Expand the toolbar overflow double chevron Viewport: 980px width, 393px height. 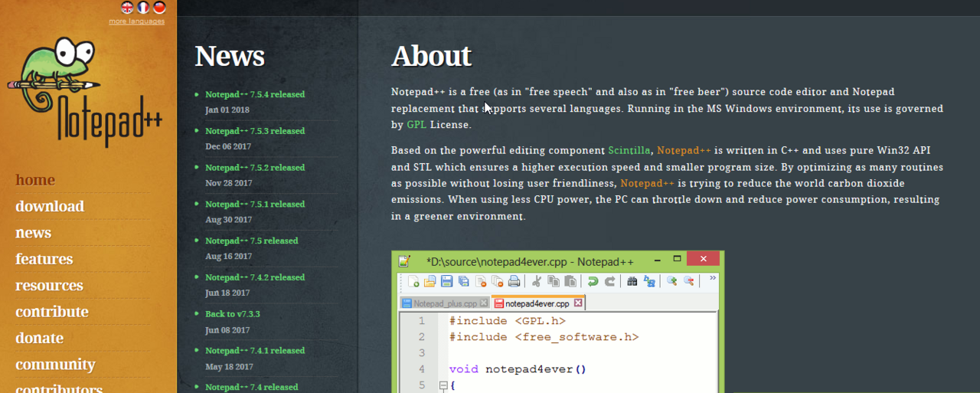pyautogui.click(x=713, y=278)
